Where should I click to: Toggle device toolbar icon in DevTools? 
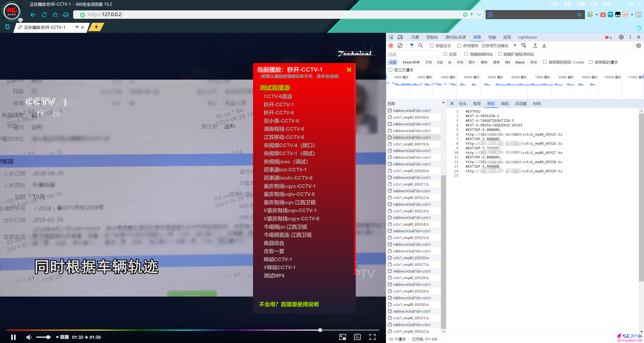point(400,37)
